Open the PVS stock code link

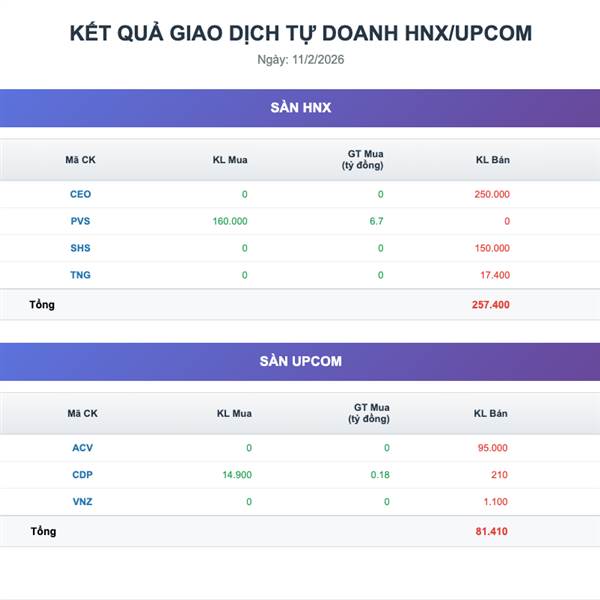click(80, 221)
